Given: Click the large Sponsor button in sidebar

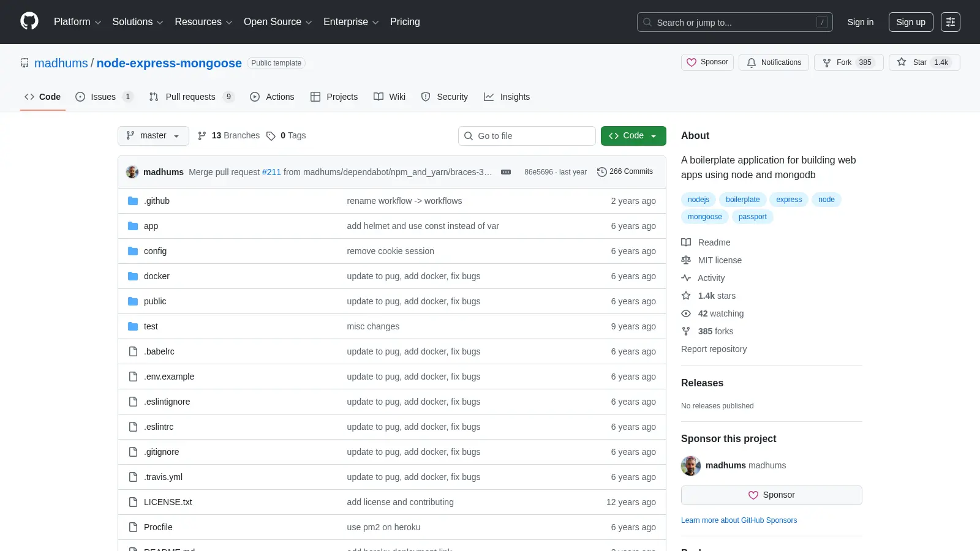Looking at the screenshot, I should [x=772, y=495].
